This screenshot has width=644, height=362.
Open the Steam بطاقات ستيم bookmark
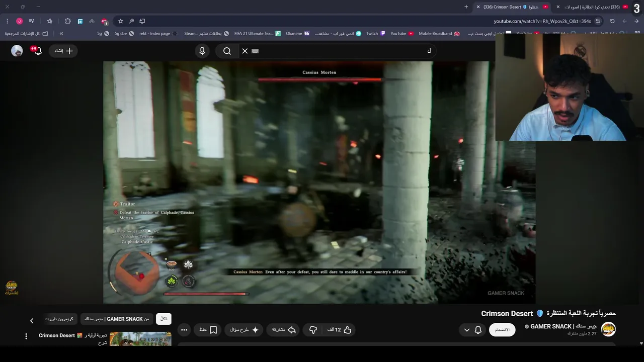(206, 34)
